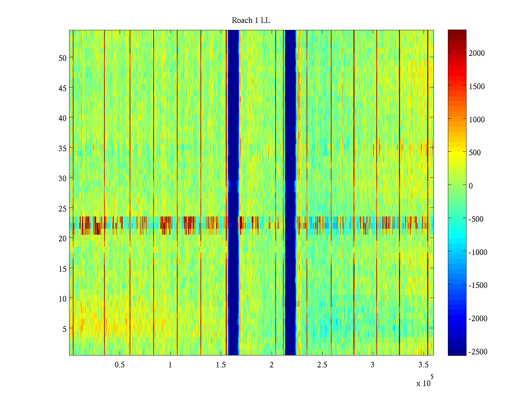Click the x-axis tick label 1.5
The image size is (532, 399).
pos(221,365)
